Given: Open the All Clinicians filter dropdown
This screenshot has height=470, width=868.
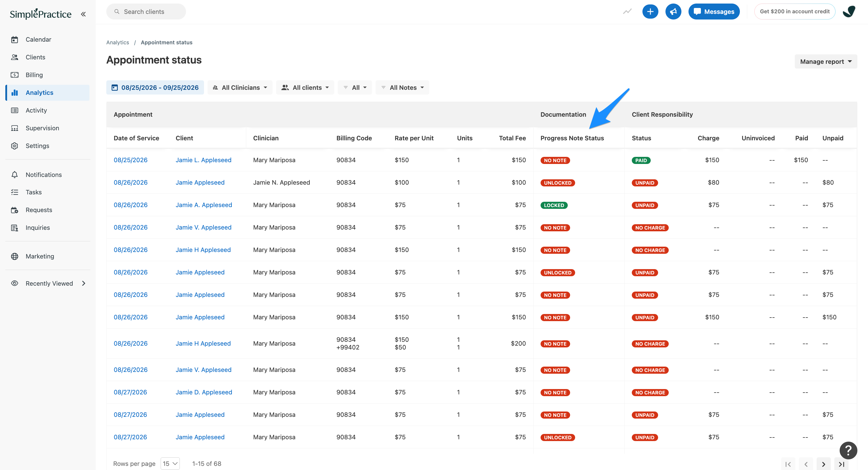Looking at the screenshot, I should [x=240, y=87].
